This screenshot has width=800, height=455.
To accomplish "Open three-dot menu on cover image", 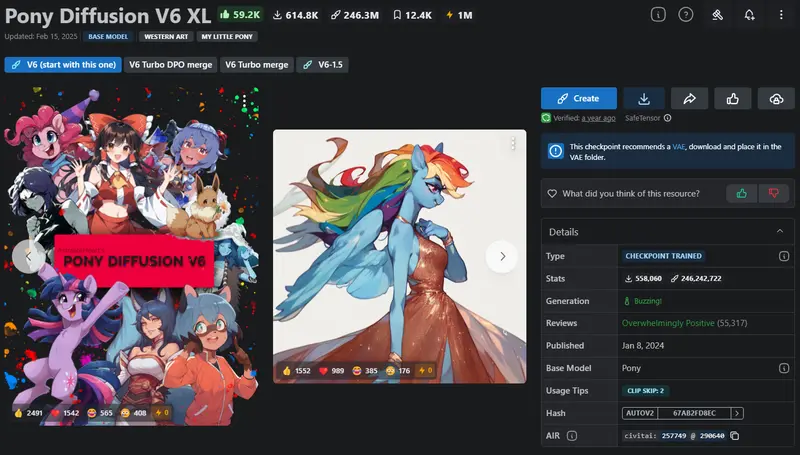I will [x=244, y=102].
